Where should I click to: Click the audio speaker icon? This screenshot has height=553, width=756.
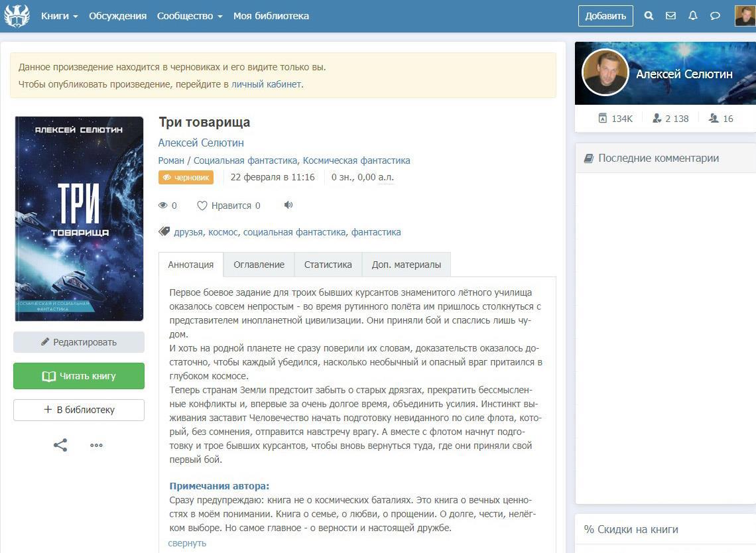click(x=288, y=205)
